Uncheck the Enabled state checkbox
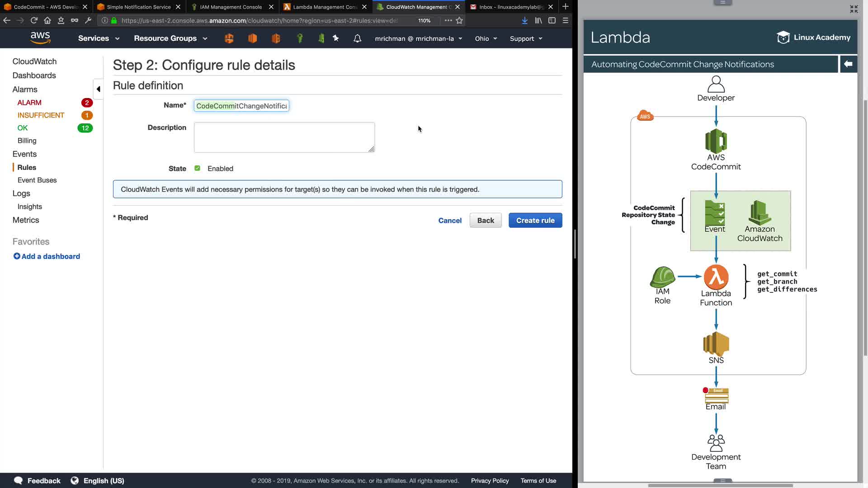 pos(197,168)
